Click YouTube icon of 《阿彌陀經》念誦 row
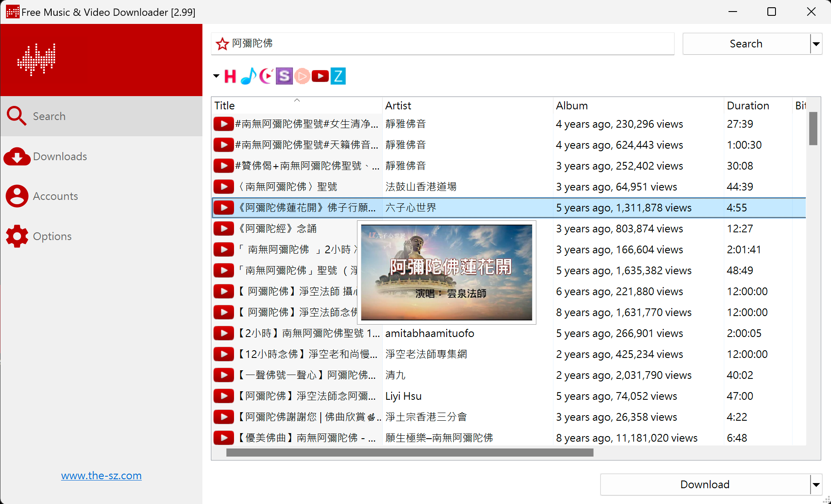Screen dimensions: 831x504 [x=224, y=229]
